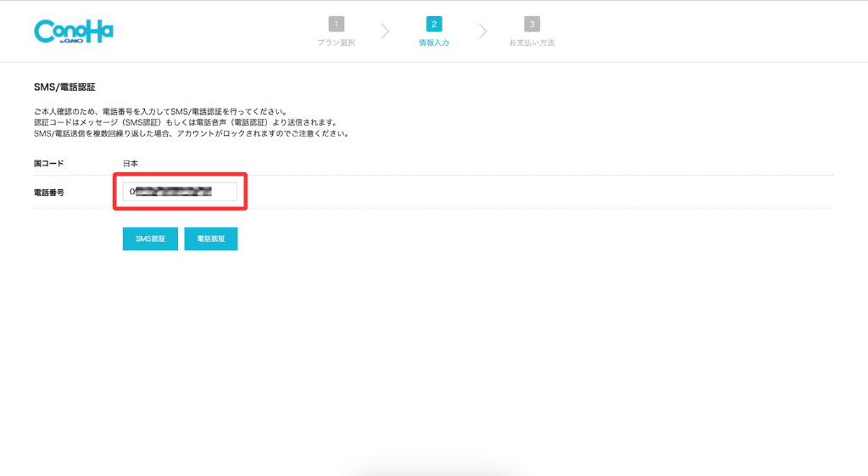
Task: Click the 電話認証 button
Action: (x=211, y=238)
